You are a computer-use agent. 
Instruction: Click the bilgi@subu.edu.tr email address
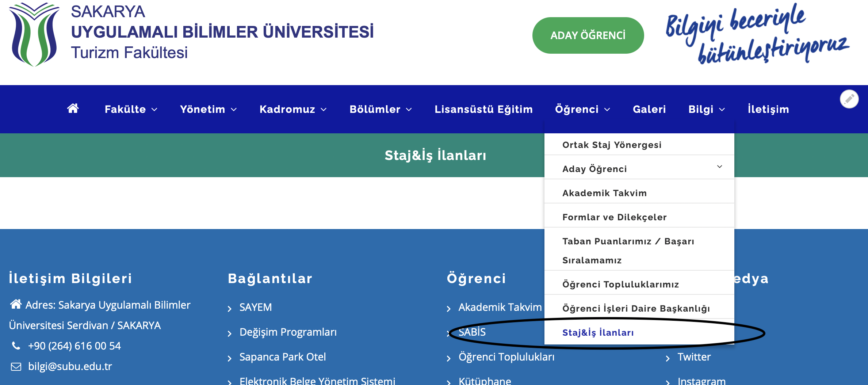pos(70,366)
